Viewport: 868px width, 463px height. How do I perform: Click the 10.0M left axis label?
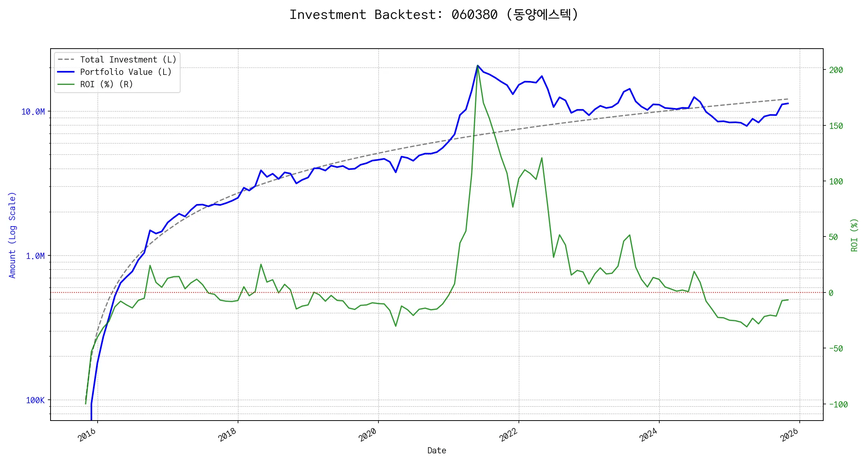(33, 112)
